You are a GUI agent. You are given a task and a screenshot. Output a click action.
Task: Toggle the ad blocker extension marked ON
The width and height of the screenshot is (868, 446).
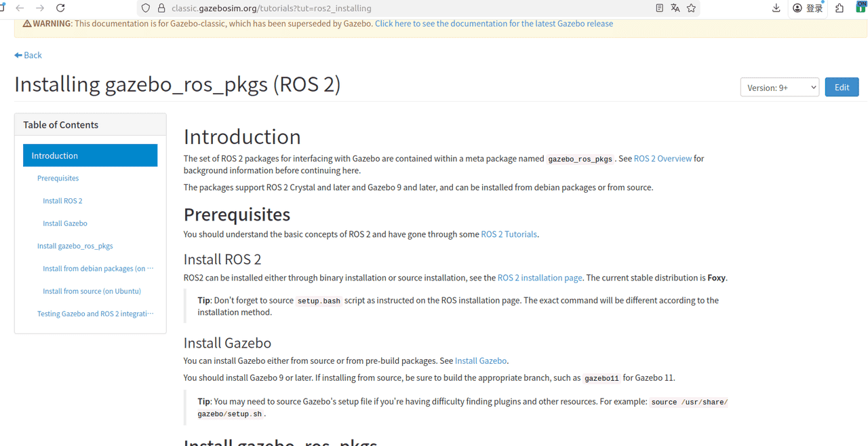pyautogui.click(x=860, y=8)
